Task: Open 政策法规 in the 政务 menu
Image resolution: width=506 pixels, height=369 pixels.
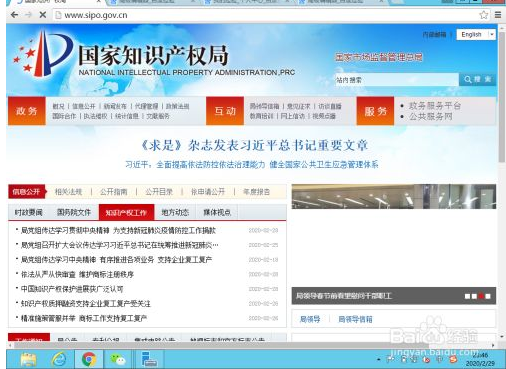Action: [177, 106]
